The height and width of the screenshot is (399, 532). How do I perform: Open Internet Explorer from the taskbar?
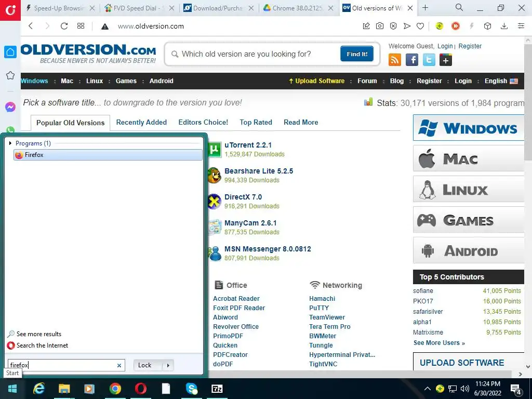pyautogui.click(x=39, y=389)
